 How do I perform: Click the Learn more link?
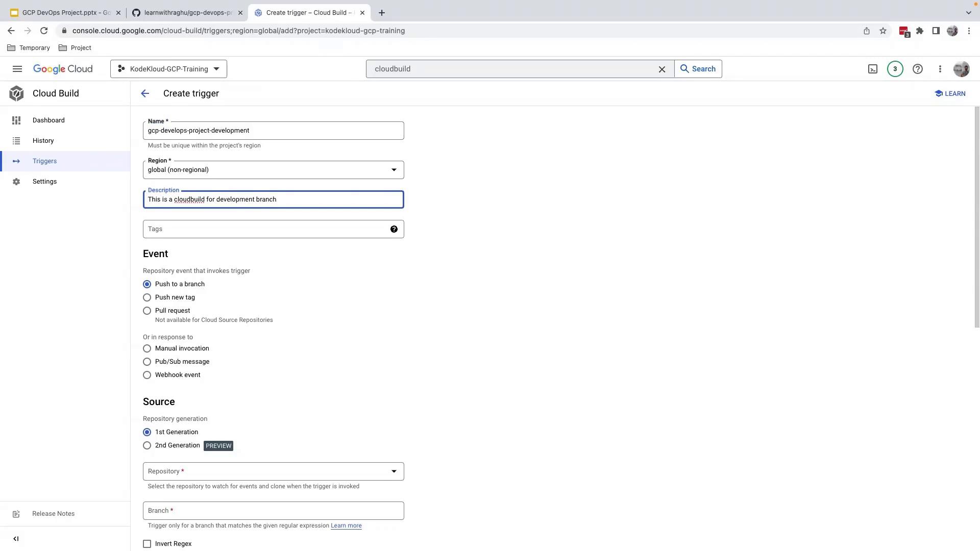pos(346,525)
